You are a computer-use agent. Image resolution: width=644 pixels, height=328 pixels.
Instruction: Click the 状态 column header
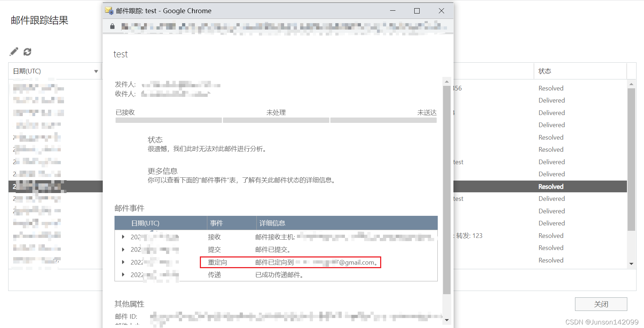[580, 71]
